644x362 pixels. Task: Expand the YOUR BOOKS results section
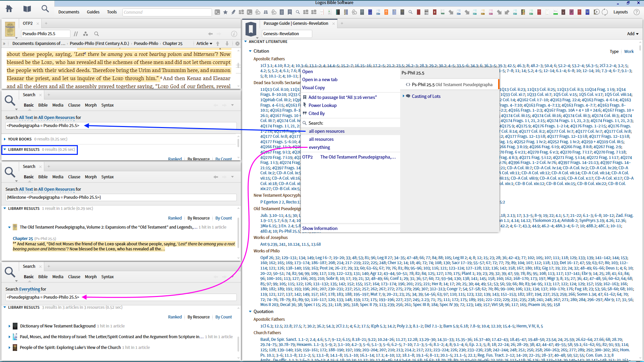coord(5,139)
